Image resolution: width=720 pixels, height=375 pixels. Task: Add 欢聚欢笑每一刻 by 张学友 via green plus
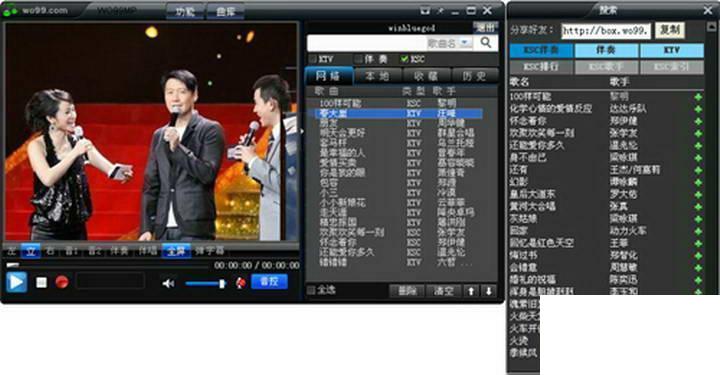pyautogui.click(x=698, y=134)
